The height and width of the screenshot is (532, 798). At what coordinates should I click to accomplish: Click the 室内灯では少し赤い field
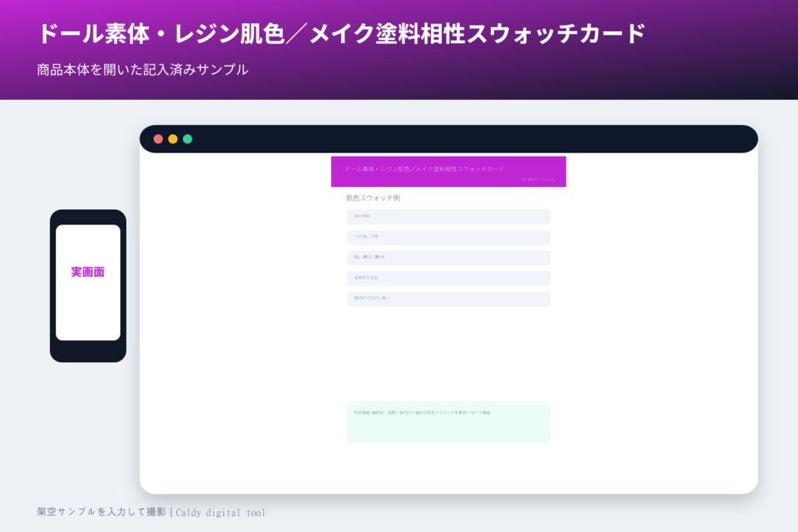(448, 299)
